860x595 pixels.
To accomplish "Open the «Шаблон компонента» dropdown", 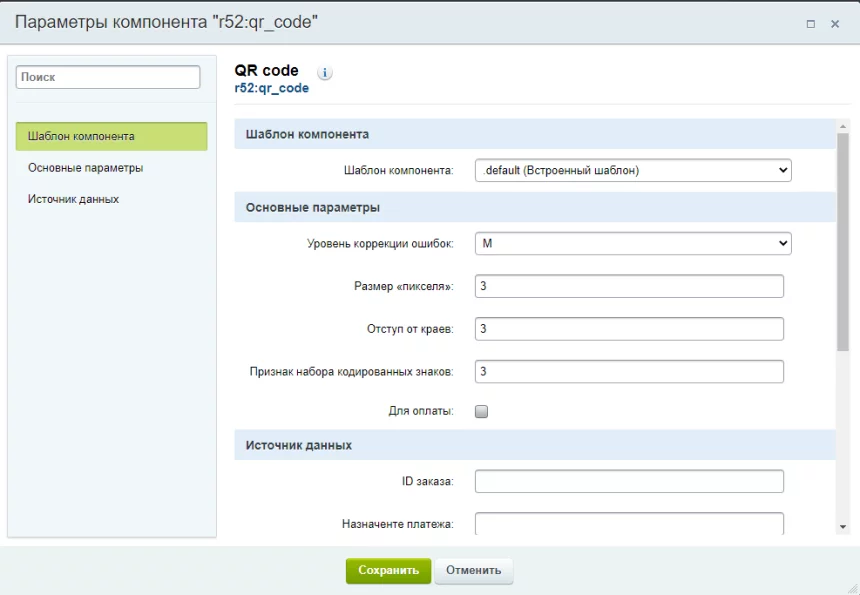I will click(x=632, y=170).
